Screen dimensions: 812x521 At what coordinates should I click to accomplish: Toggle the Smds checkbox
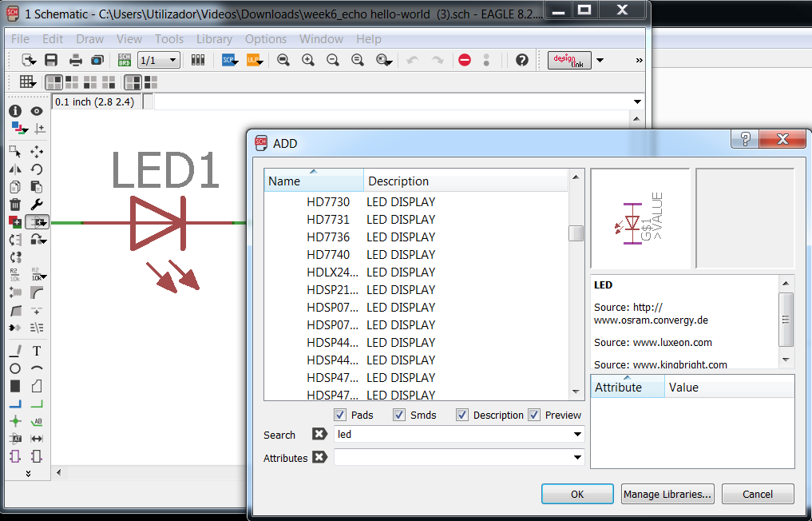398,415
